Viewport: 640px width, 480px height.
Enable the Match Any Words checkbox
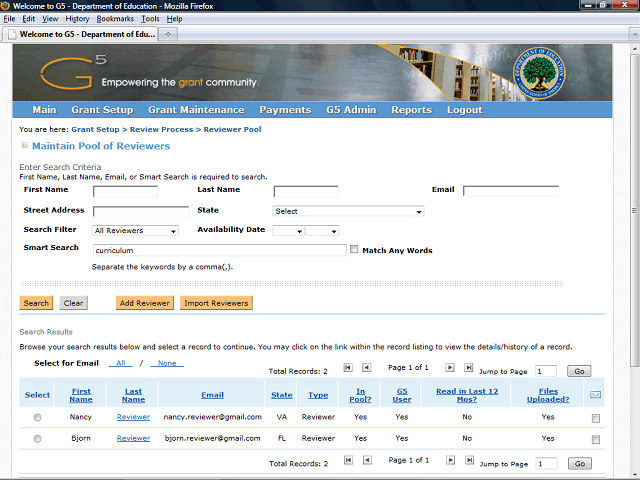354,250
